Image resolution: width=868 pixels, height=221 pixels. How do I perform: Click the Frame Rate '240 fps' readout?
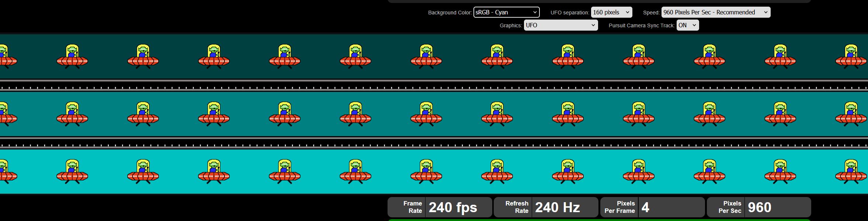(x=453, y=207)
